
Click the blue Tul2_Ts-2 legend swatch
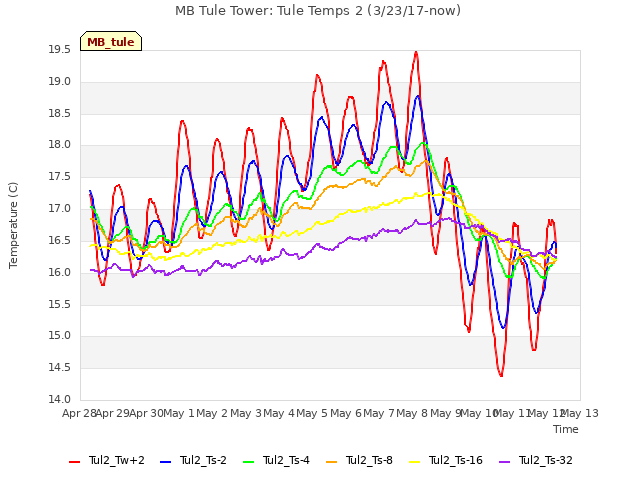[x=165, y=462]
